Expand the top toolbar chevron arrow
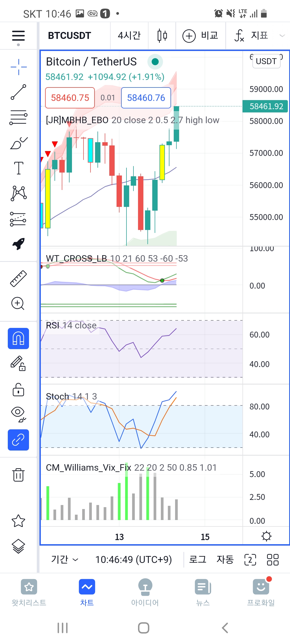Screen dimensions: 290x644 point(282,36)
